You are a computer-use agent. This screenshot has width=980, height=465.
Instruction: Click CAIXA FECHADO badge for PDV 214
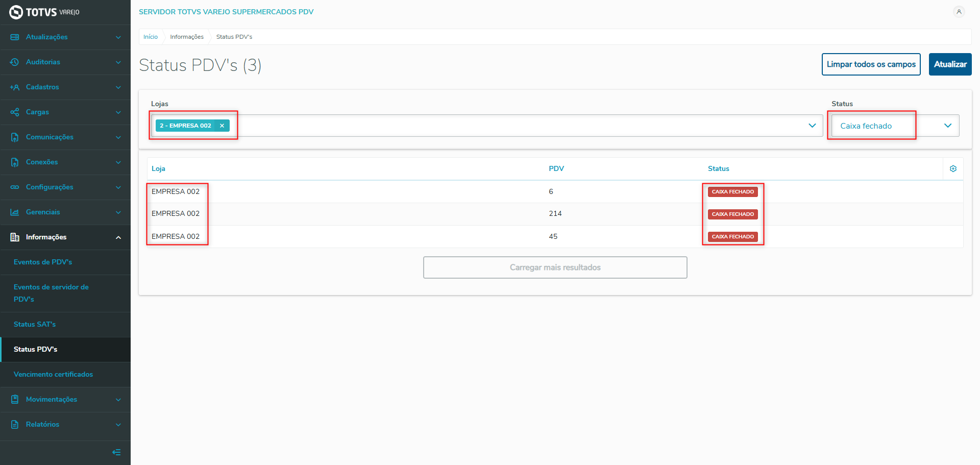pos(732,214)
